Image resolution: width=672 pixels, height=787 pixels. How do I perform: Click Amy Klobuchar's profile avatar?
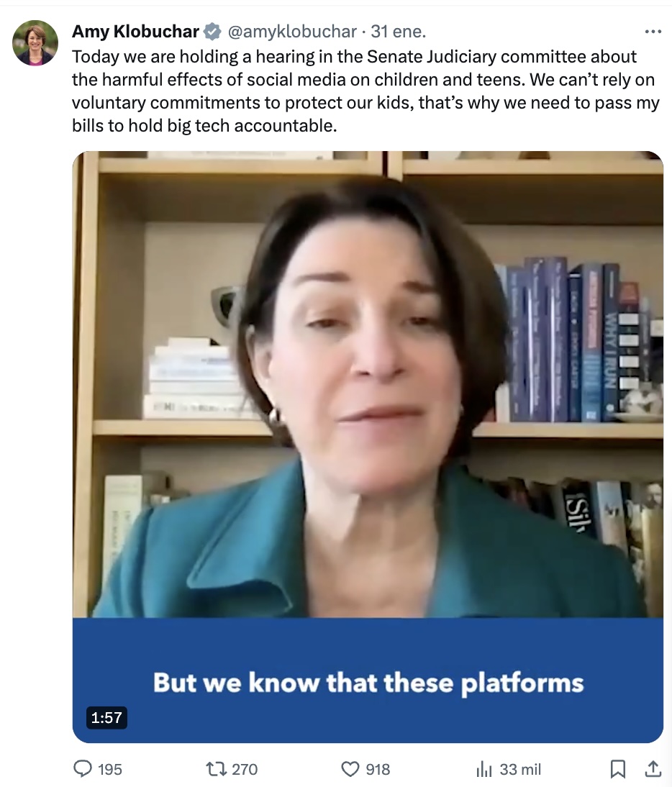[x=35, y=42]
